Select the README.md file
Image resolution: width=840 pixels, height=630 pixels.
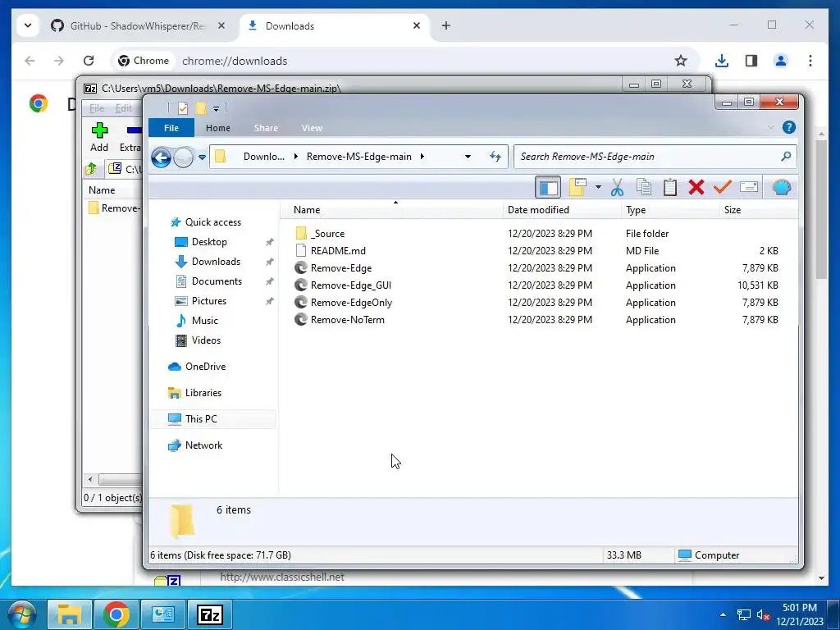(337, 251)
